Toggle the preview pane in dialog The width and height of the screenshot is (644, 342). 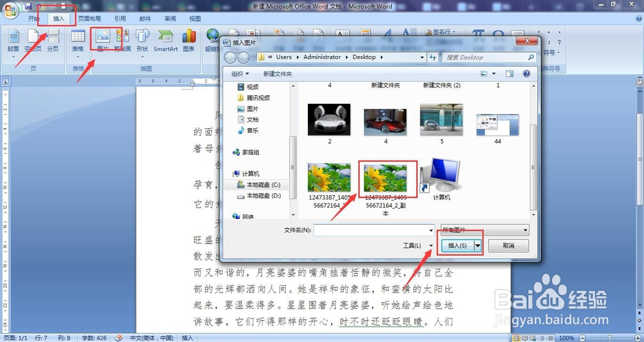[x=509, y=74]
